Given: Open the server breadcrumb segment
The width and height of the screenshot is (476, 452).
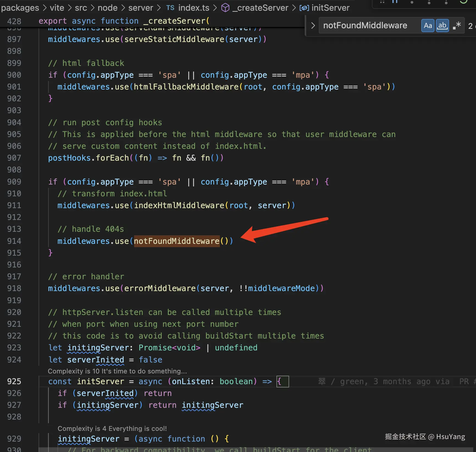Looking at the screenshot, I should click(141, 8).
